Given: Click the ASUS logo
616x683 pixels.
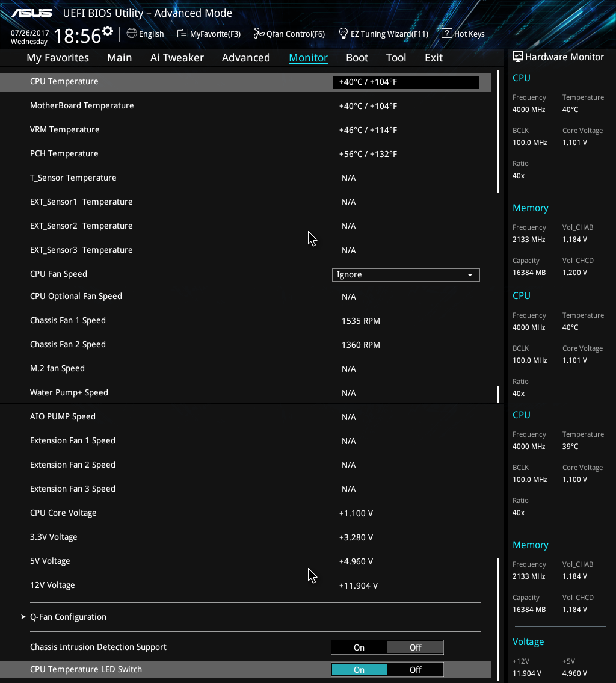Looking at the screenshot, I should point(31,13).
